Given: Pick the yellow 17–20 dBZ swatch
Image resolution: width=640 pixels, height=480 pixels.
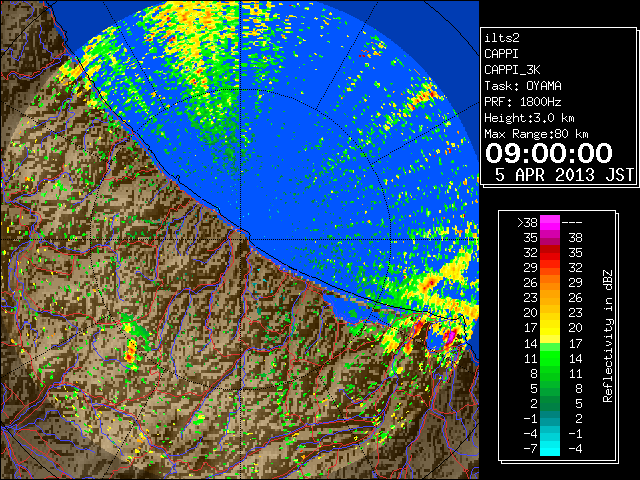Looking at the screenshot, I should (x=550, y=328).
